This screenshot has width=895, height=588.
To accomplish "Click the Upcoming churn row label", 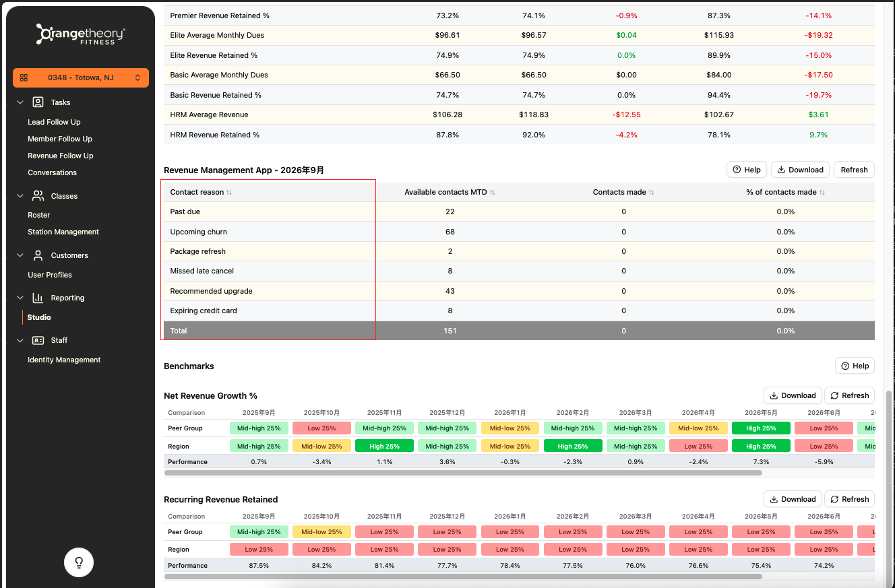I will (198, 232).
